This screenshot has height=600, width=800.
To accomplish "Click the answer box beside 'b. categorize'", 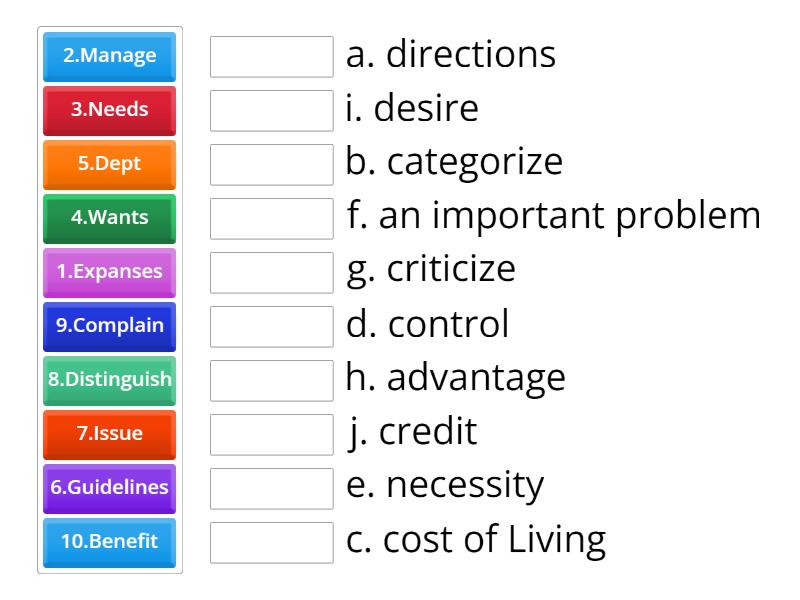I will [x=272, y=164].
